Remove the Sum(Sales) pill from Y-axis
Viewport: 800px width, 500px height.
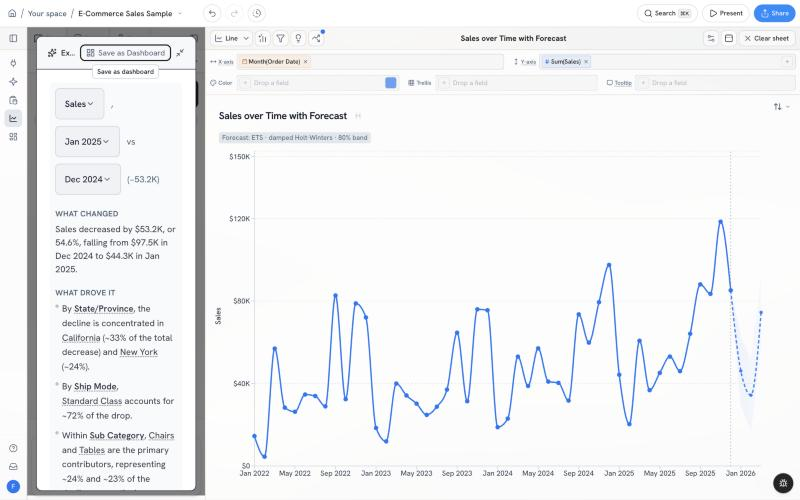(586, 62)
